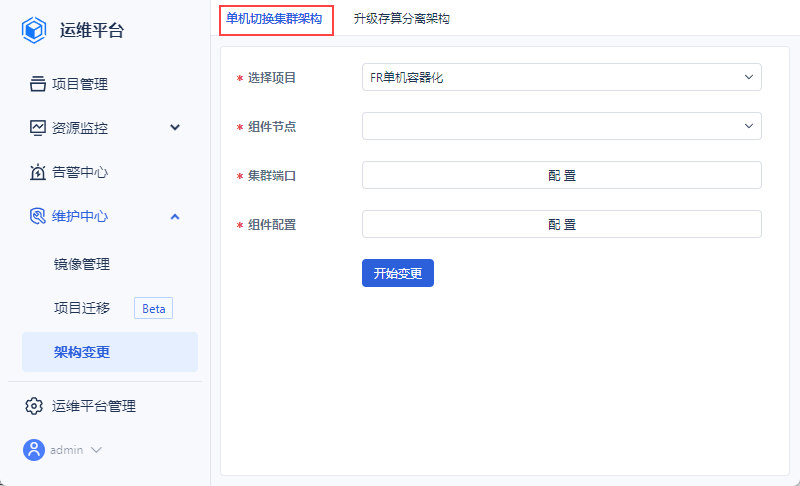800x486 pixels.
Task: Select 架构变更 in the sidebar
Action: (82, 352)
